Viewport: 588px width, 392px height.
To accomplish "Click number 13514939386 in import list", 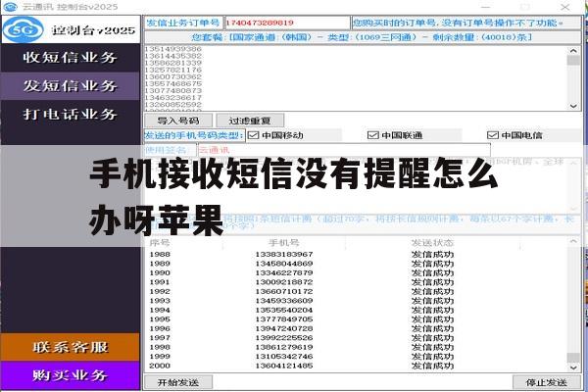I will 173,49.
